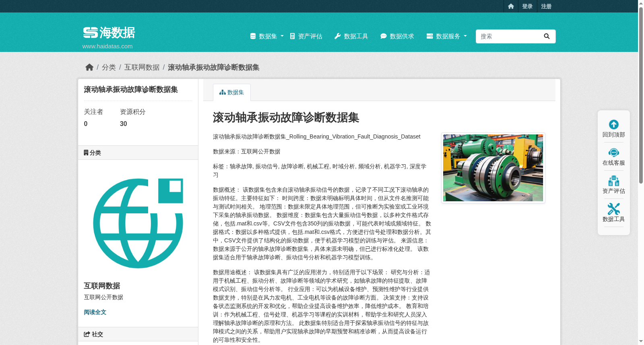Screen dimensions: 644x345
Task: Click the 关注者 follower count 0
Action: tap(86, 124)
